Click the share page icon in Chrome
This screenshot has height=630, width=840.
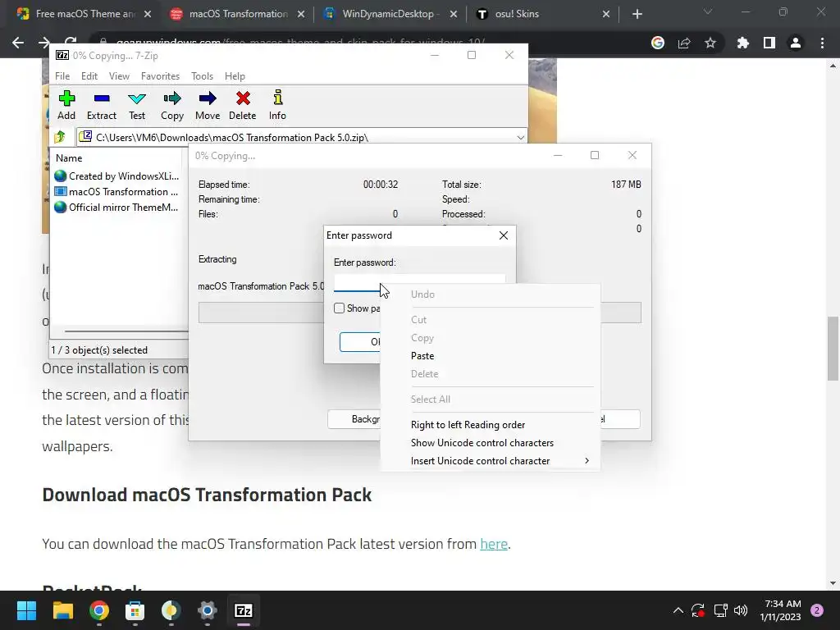click(684, 43)
